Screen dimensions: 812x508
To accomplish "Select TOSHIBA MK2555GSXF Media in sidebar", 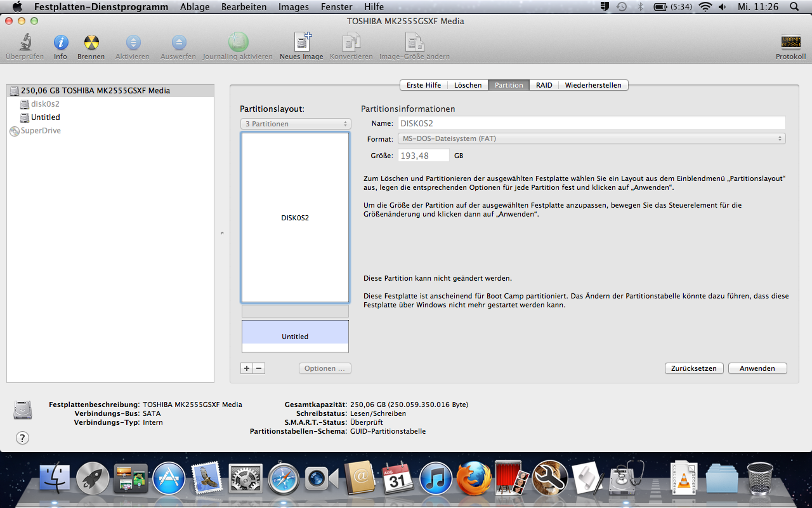I will 110,90.
